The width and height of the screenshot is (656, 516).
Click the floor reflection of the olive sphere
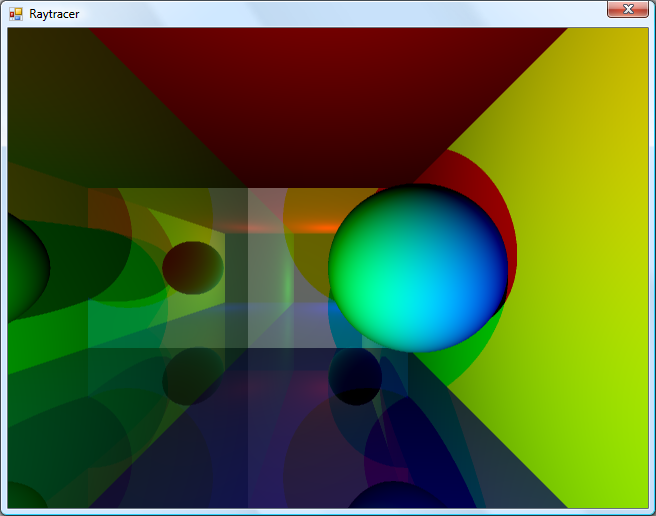[x=193, y=376]
